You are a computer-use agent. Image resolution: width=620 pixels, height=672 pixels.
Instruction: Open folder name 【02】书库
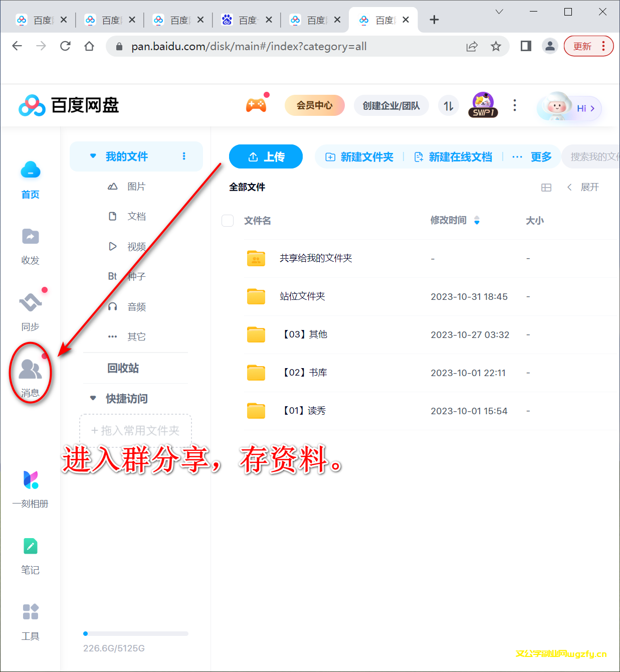305,373
